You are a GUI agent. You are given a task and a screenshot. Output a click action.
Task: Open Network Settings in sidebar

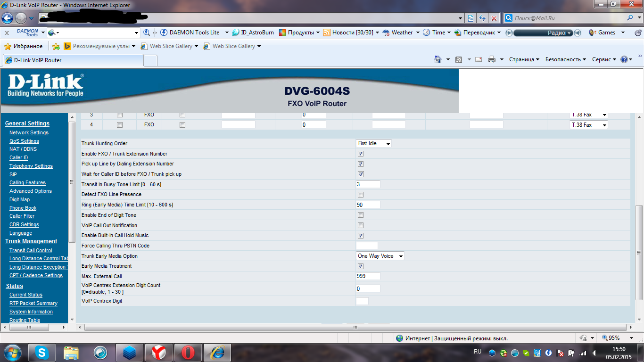[x=29, y=133]
